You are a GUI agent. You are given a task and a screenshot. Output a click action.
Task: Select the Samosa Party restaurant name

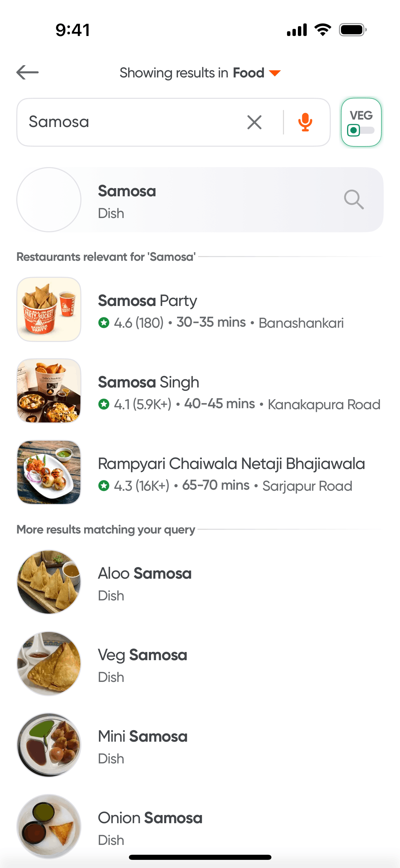(x=147, y=301)
